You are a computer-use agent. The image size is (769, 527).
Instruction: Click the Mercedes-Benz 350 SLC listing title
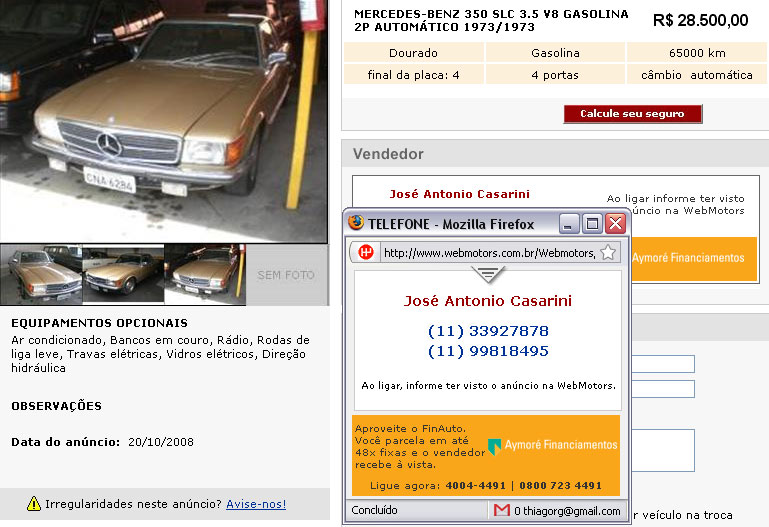point(491,21)
